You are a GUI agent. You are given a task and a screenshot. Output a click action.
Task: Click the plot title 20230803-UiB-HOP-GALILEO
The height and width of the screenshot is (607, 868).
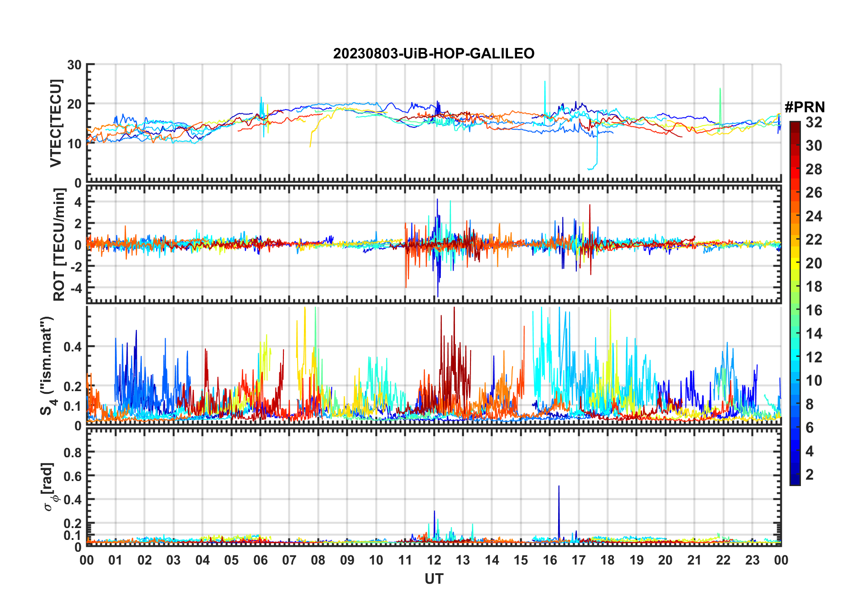pyautogui.click(x=434, y=54)
